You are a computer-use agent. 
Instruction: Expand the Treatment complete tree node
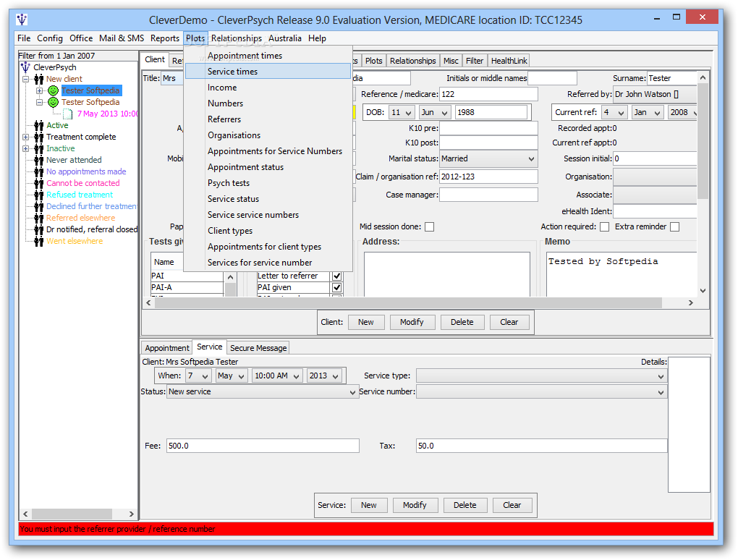click(x=26, y=137)
